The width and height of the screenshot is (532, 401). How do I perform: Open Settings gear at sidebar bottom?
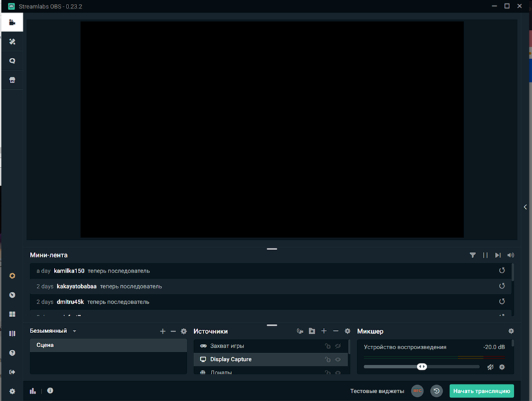(12, 391)
